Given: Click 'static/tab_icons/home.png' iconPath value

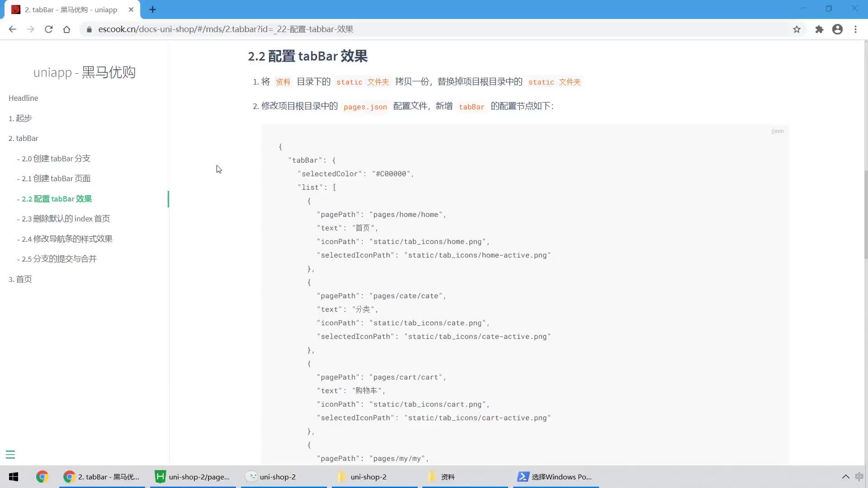Looking at the screenshot, I should (x=427, y=242).
